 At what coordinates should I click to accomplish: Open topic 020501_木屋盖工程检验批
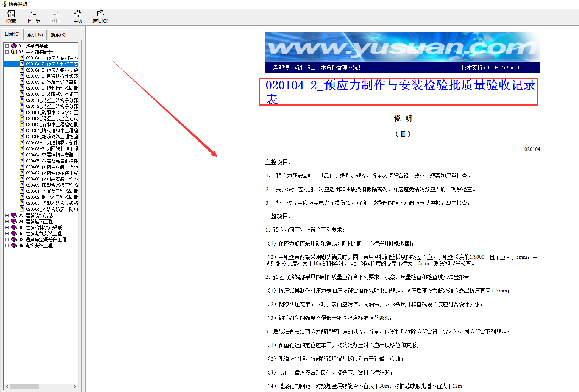[x=52, y=191]
